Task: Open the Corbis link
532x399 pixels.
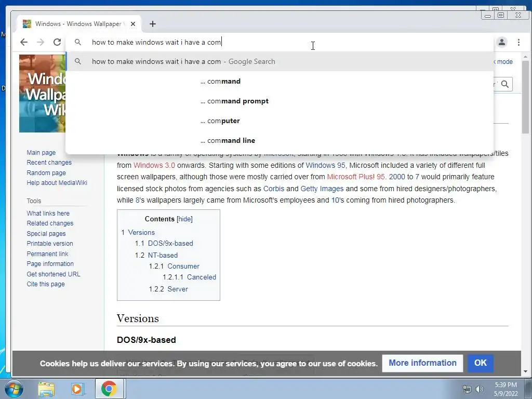Action: (274, 189)
